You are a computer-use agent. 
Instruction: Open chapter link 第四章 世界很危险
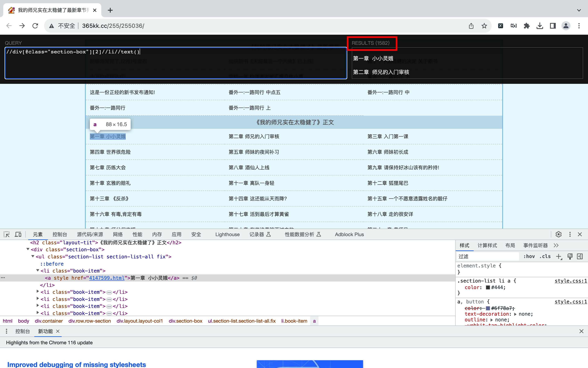pos(110,152)
